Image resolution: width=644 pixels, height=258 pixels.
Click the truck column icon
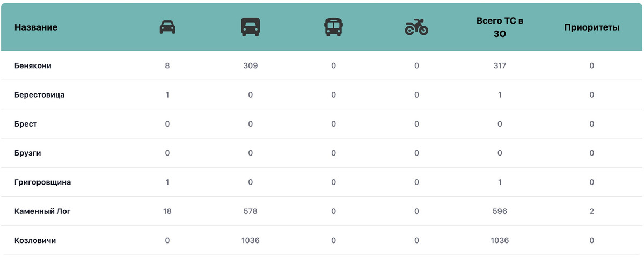coord(251,27)
